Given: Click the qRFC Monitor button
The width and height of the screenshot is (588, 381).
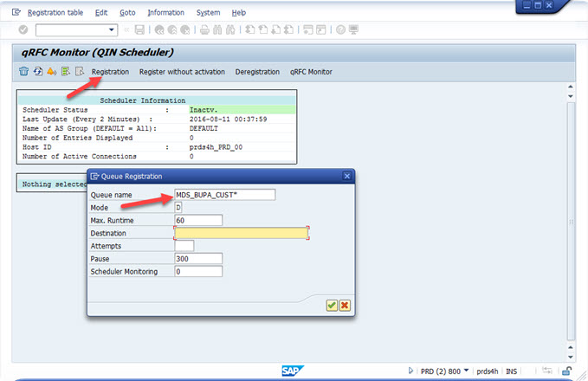Looking at the screenshot, I should click(x=311, y=72).
